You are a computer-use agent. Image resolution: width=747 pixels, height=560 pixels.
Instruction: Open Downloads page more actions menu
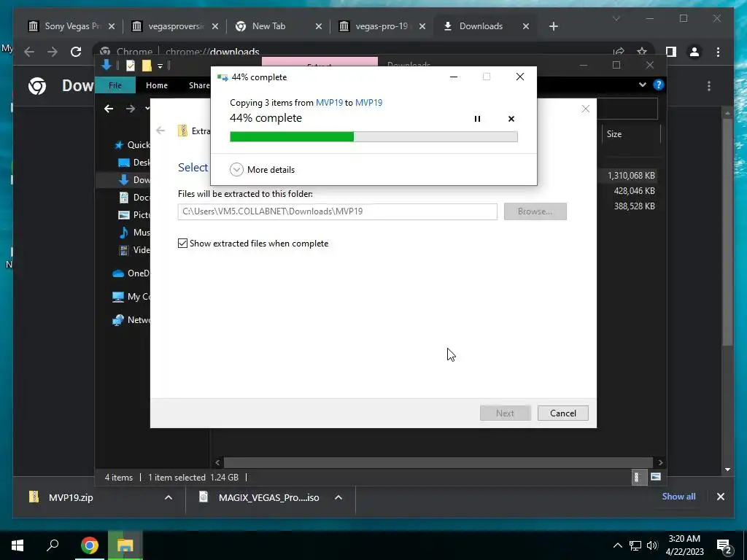click(709, 86)
